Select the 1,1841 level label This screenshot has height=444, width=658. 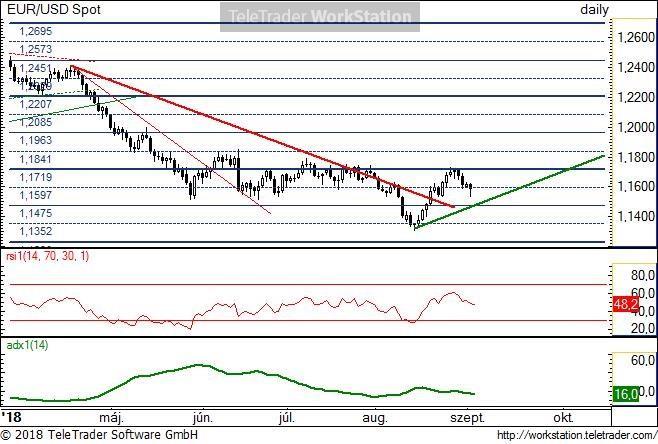36,159
